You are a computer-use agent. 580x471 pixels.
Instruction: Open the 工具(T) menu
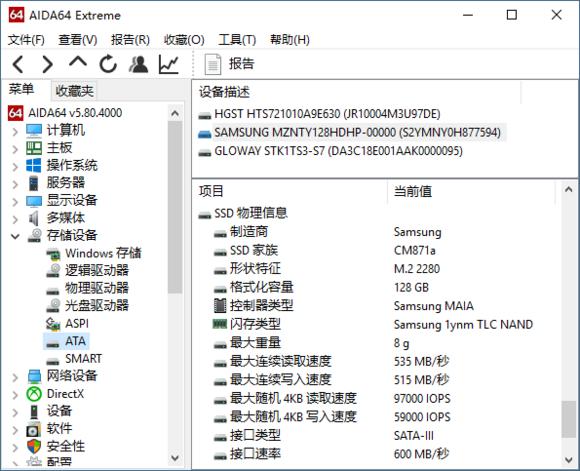(237, 40)
